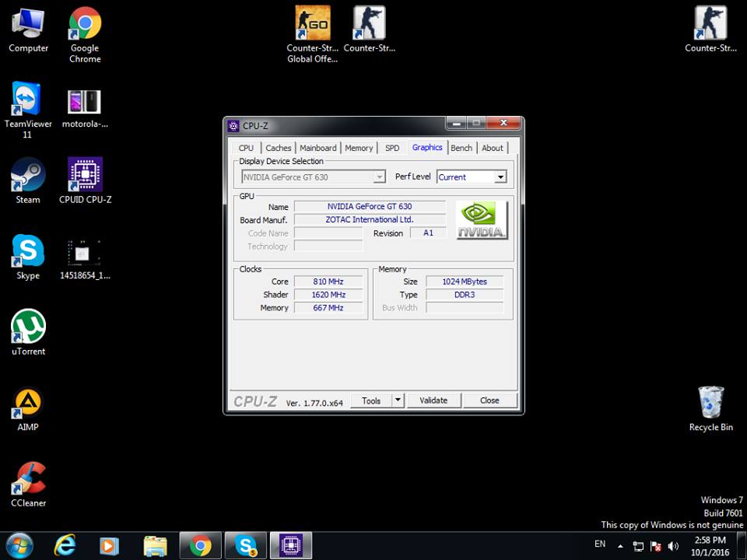Open the SPD tab
Image resolution: width=747 pixels, height=560 pixels.
click(392, 148)
